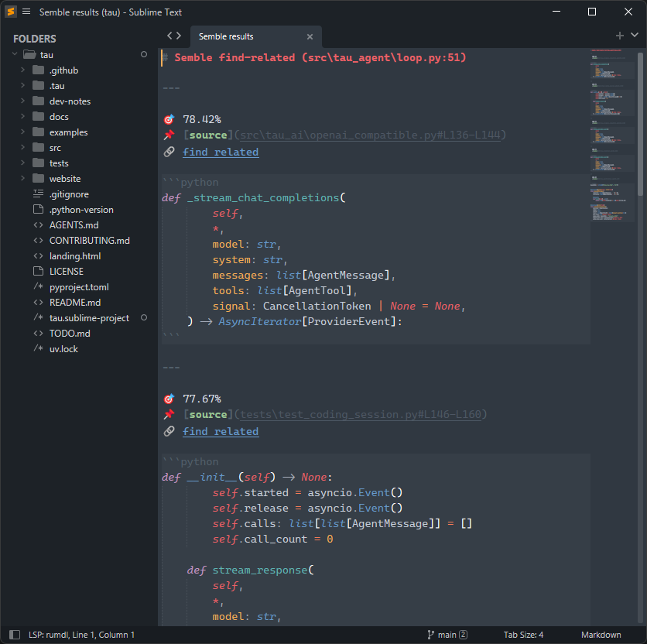Click the minimap code preview
The image size is (647, 644).
(612, 135)
